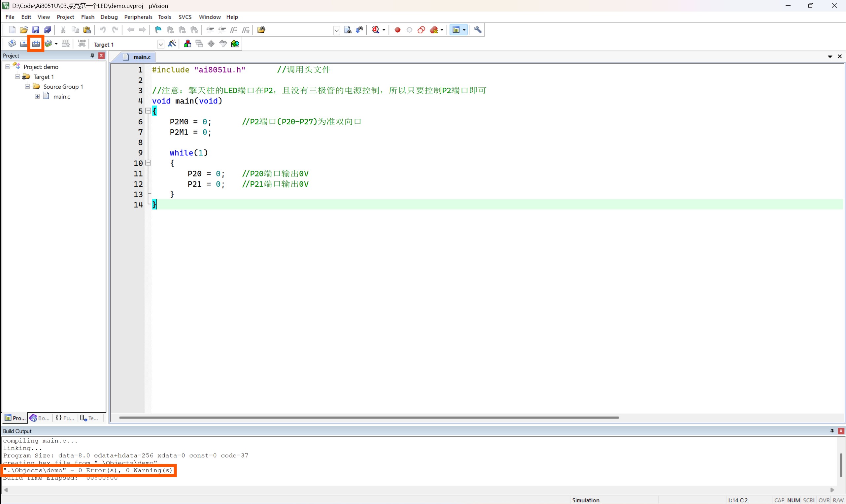The height and width of the screenshot is (504, 846).
Task: Click the Configuration wrench icon
Action: (478, 30)
